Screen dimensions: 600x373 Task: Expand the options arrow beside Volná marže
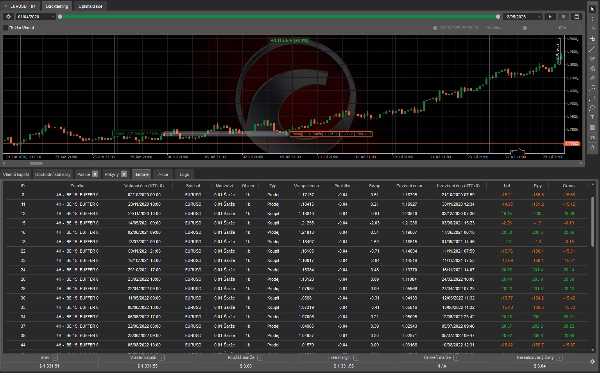coord(356,358)
